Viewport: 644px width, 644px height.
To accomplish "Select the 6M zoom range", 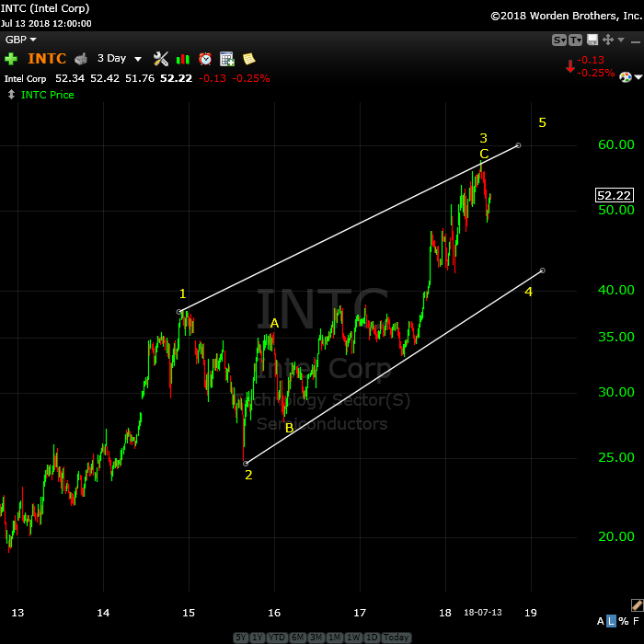I will pyautogui.click(x=297, y=638).
